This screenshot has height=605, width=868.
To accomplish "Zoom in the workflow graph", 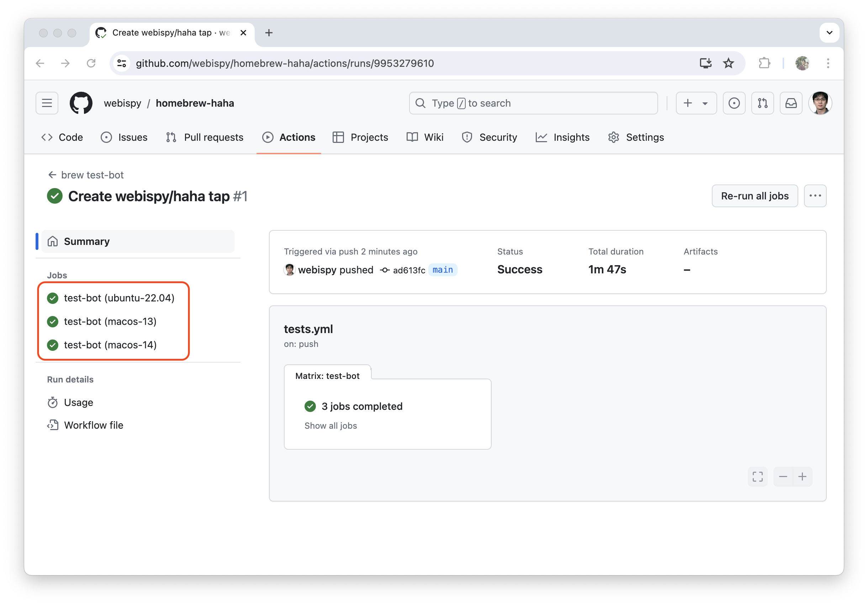I will (802, 477).
